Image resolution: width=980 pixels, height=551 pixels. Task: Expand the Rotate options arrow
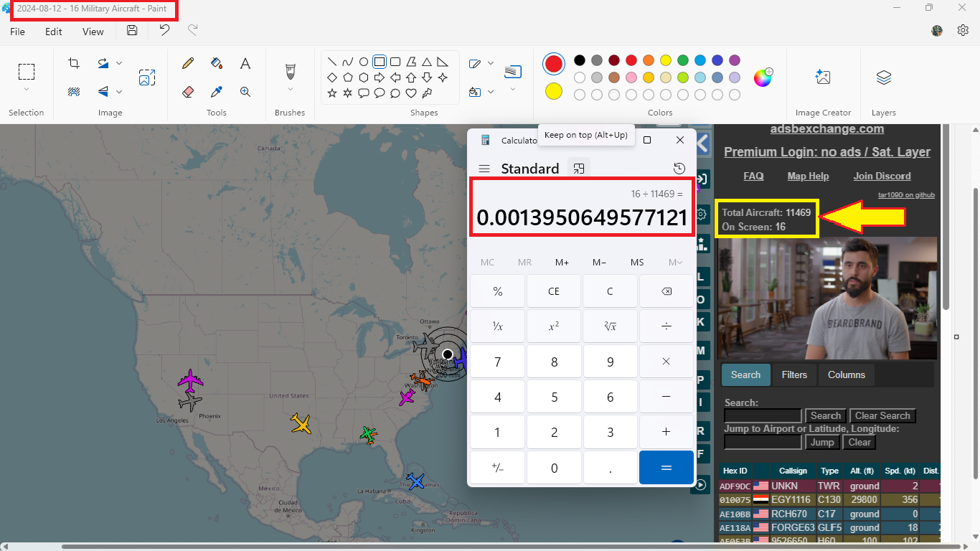(119, 63)
